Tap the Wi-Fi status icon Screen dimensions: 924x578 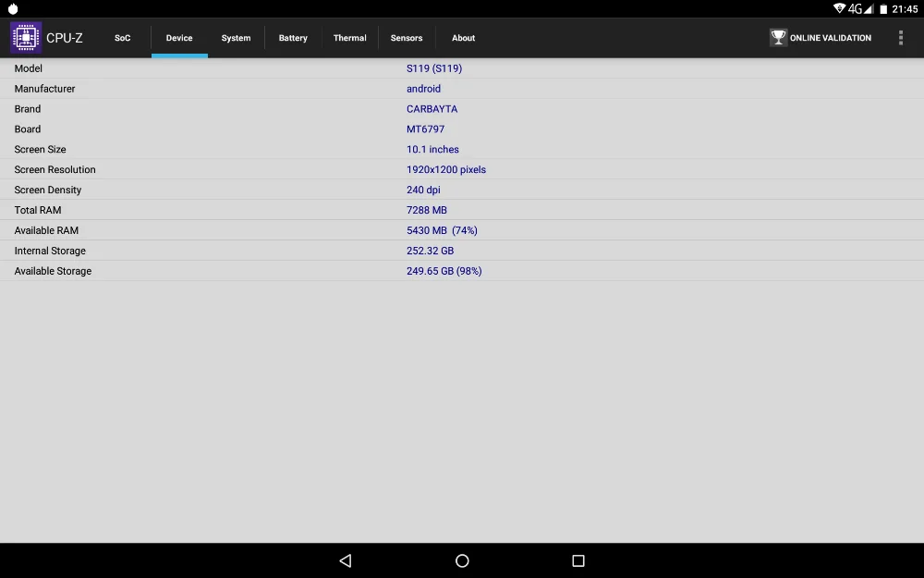click(839, 8)
